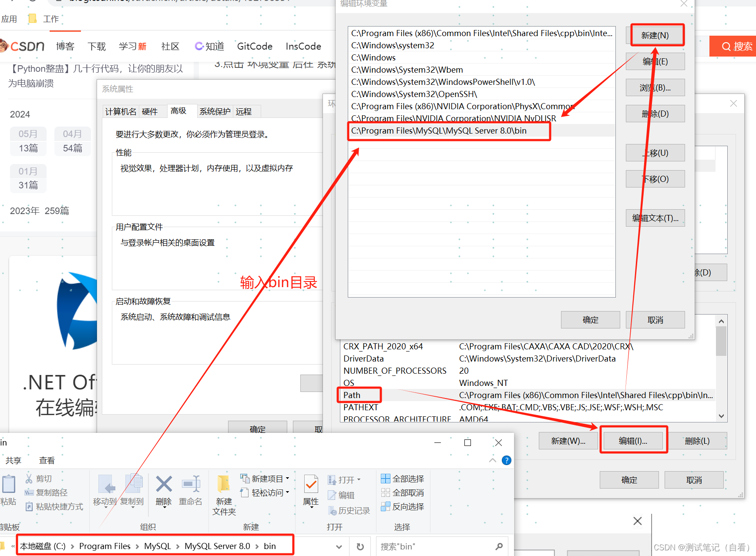Click MySQL Server 8.0 in Explorer address path
The width and height of the screenshot is (756, 556).
(x=217, y=546)
